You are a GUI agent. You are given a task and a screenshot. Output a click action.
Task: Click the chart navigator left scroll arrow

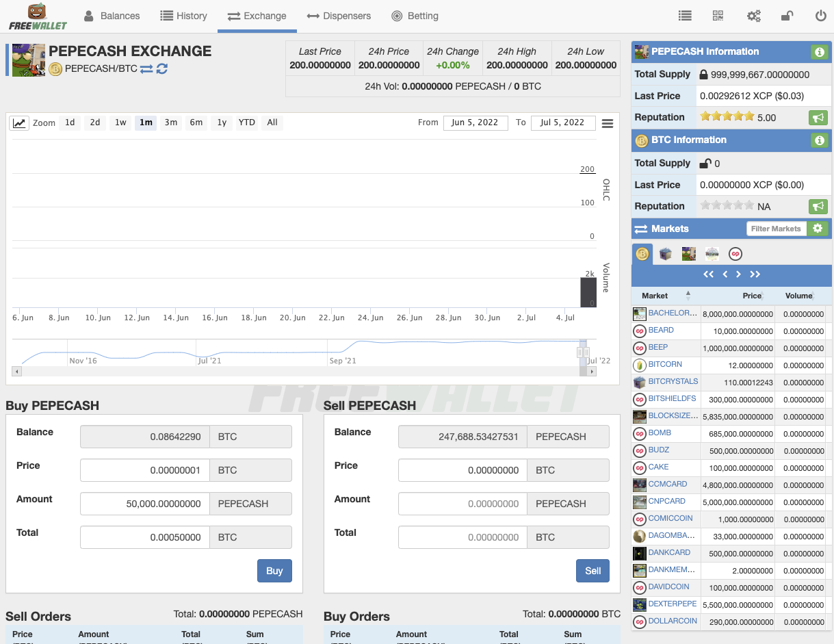coord(17,371)
